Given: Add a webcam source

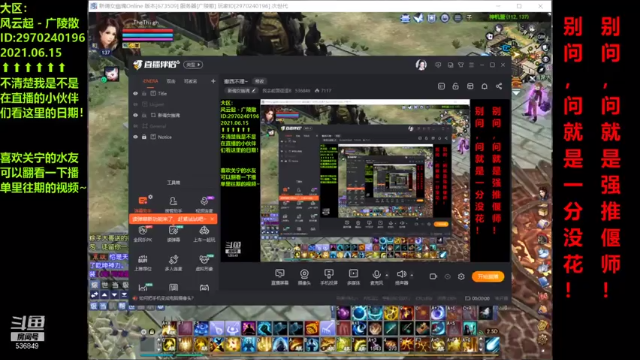Looking at the screenshot, I should [x=304, y=276].
